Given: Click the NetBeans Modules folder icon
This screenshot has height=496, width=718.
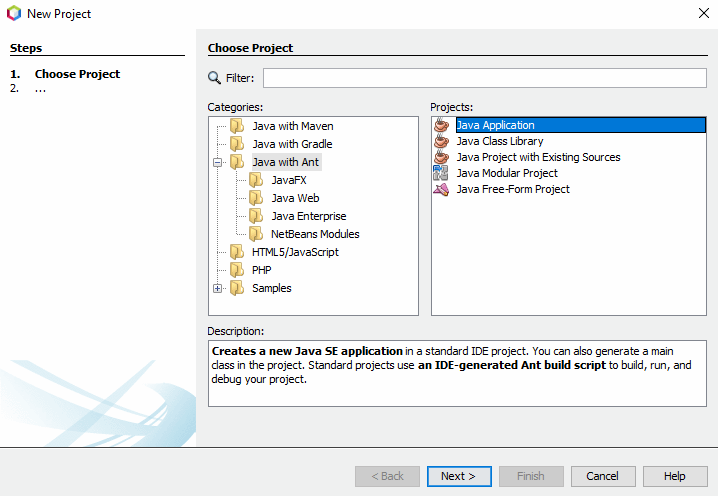Looking at the screenshot, I should 256,234.
